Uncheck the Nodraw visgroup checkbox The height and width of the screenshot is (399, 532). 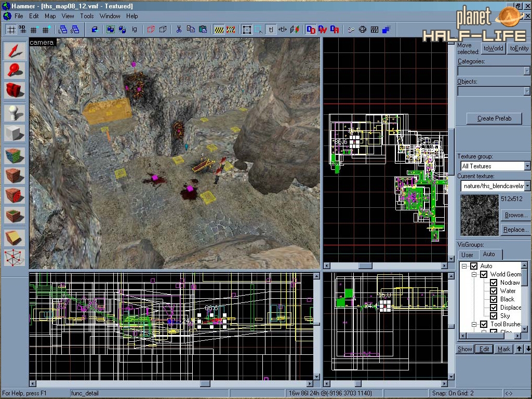494,283
